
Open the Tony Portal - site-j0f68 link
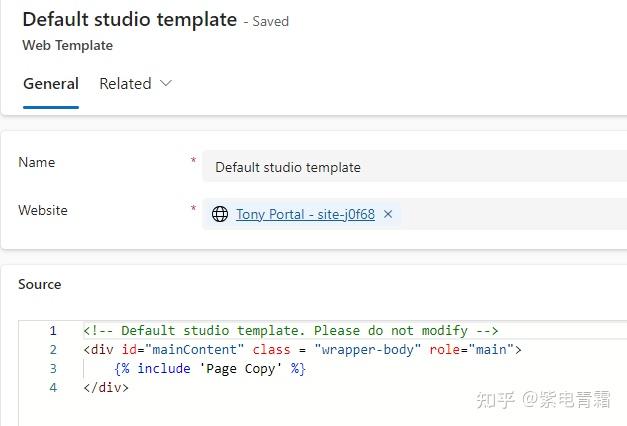tap(305, 214)
